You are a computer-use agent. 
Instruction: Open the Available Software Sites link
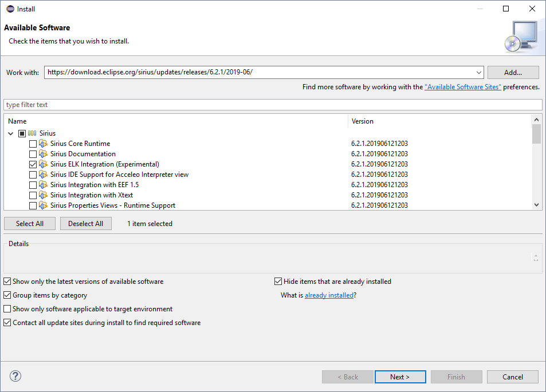[x=462, y=87]
